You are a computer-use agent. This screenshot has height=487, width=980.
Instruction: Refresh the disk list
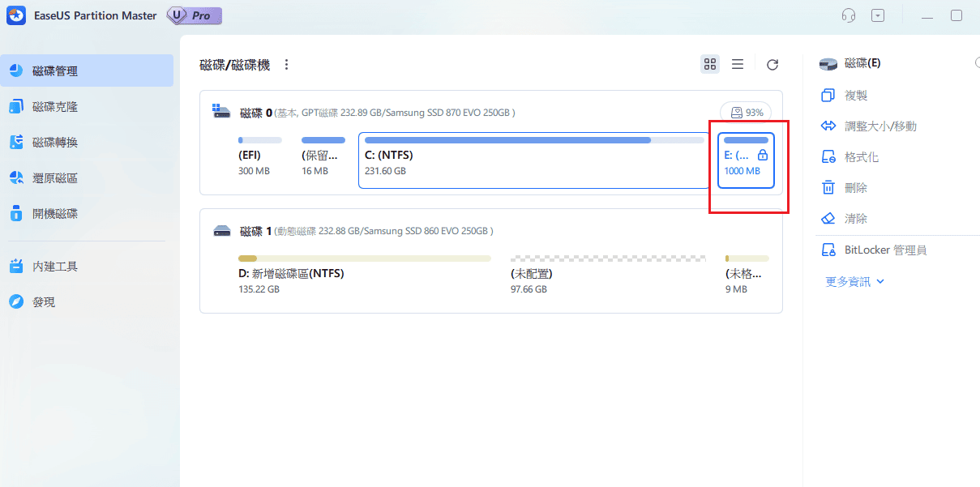point(772,64)
